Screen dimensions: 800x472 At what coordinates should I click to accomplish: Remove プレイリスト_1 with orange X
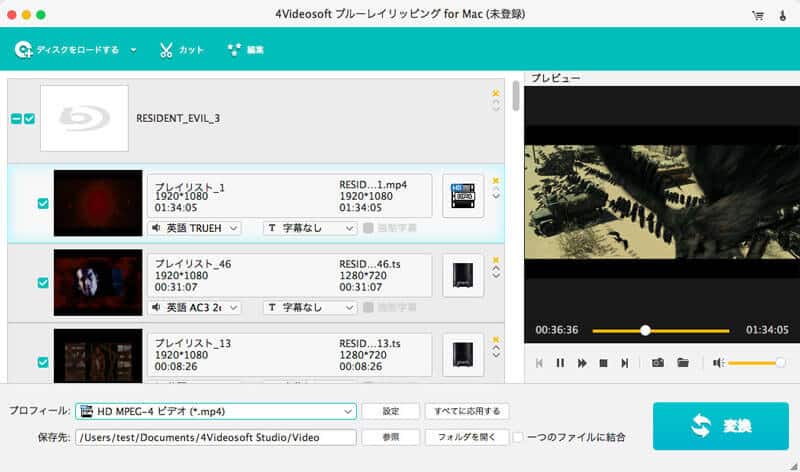[x=495, y=181]
